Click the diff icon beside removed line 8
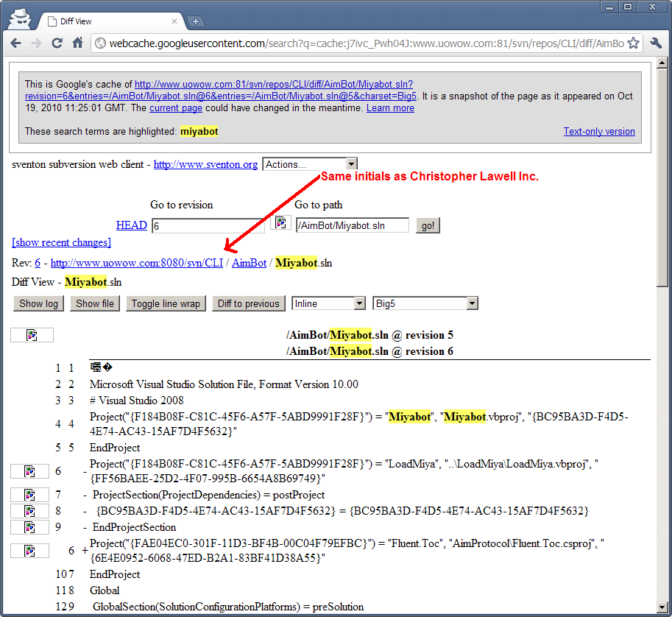The height and width of the screenshot is (617, 672). [29, 511]
